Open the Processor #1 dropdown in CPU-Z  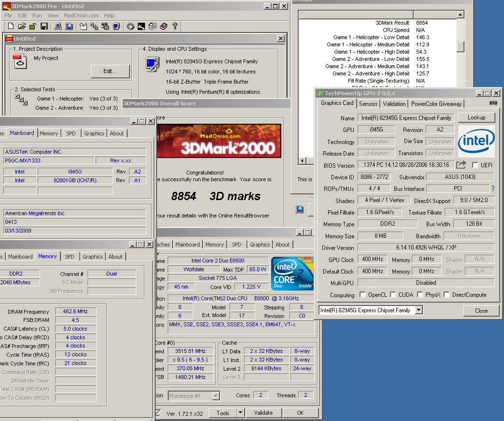point(216,395)
